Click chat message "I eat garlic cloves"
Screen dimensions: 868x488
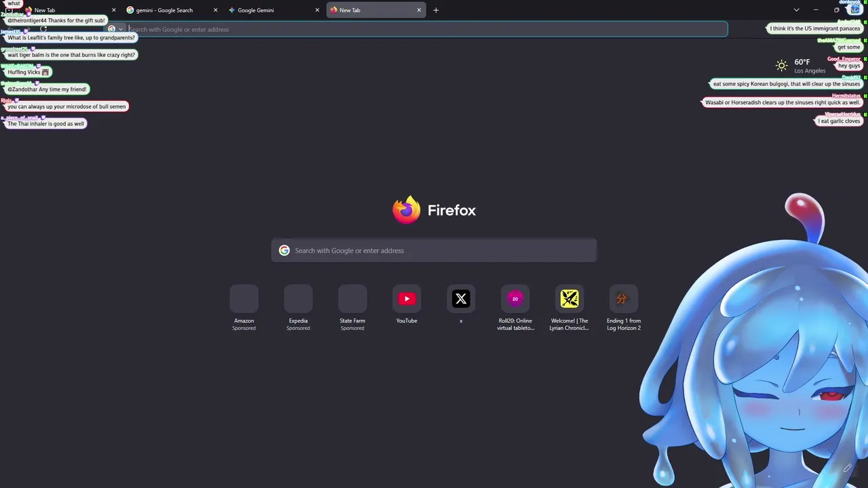[839, 121]
